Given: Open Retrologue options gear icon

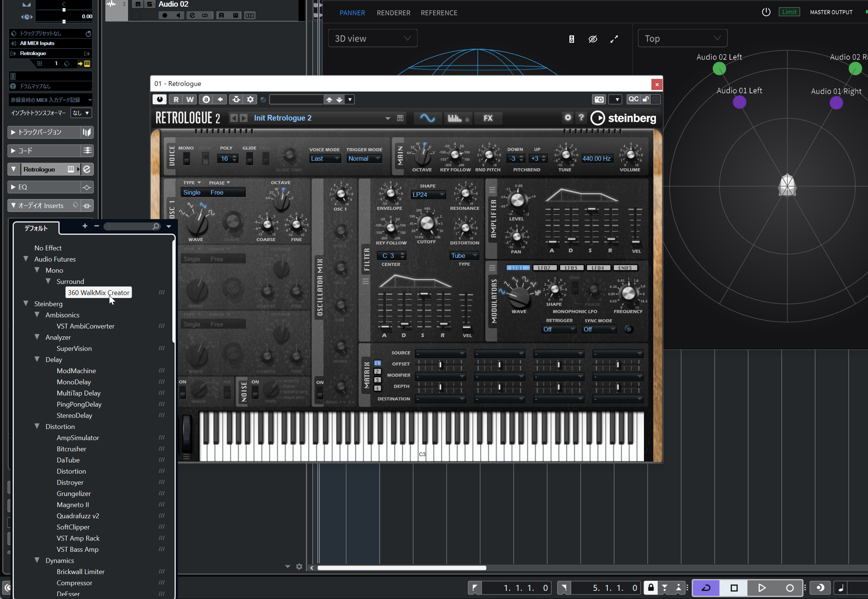Looking at the screenshot, I should point(568,118).
